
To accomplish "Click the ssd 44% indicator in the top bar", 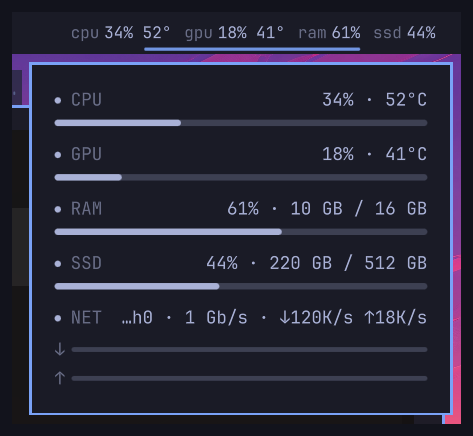I will tap(404, 33).
